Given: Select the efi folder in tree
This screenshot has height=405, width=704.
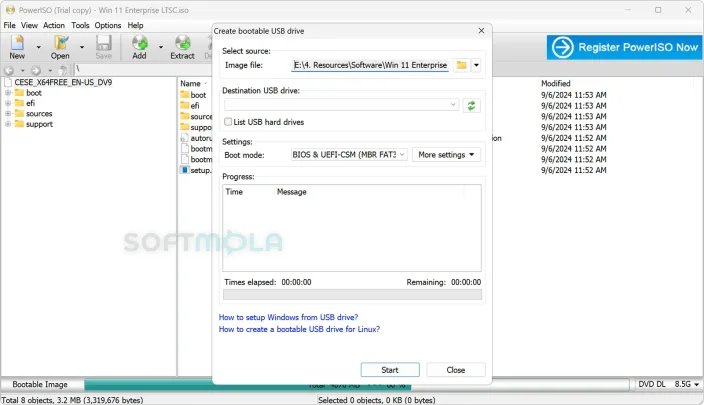Looking at the screenshot, I should click(x=30, y=103).
